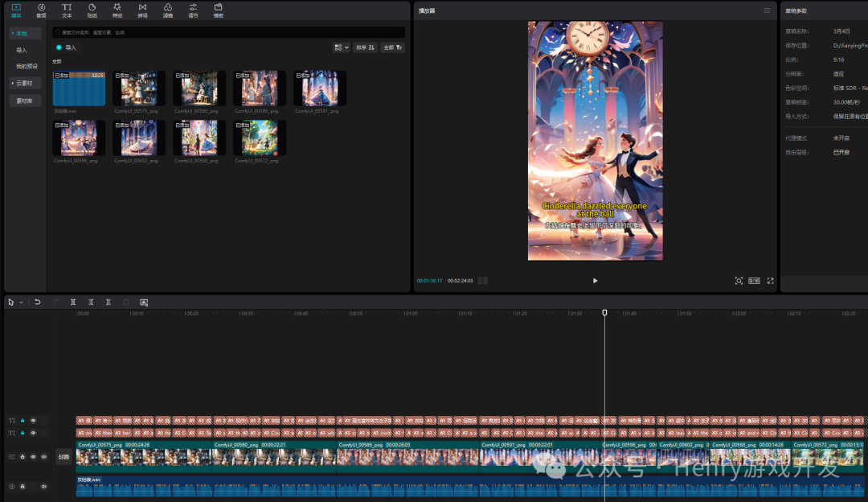Select the ComfyUI_00580_.png thumbnail
868x502 pixels.
point(199,88)
